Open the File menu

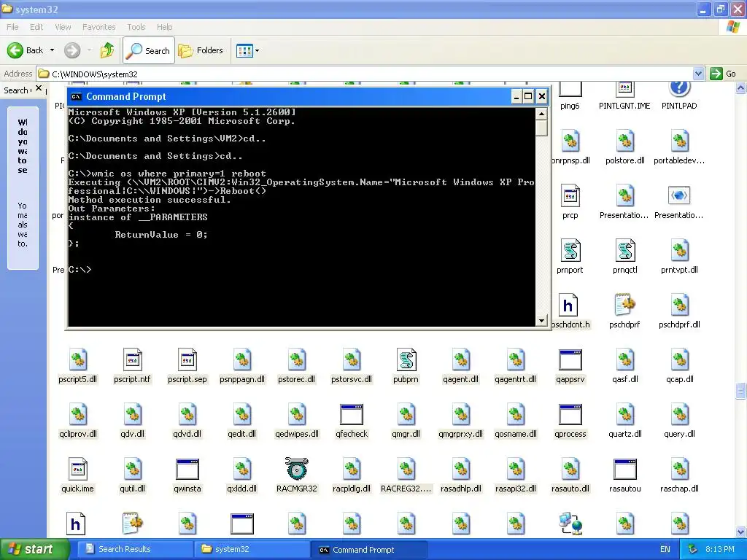point(13,27)
